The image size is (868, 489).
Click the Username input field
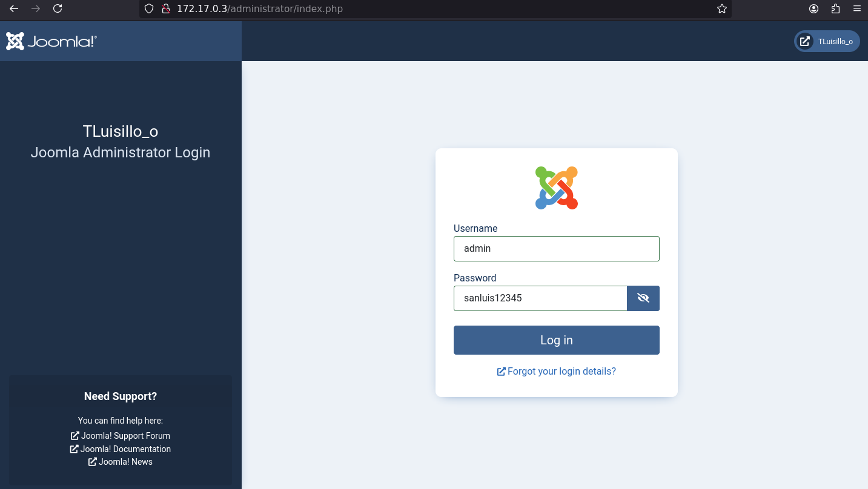[x=556, y=249]
